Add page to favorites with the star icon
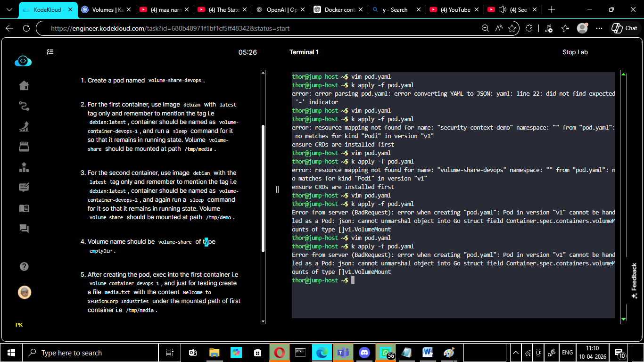644x362 pixels. [x=512, y=28]
